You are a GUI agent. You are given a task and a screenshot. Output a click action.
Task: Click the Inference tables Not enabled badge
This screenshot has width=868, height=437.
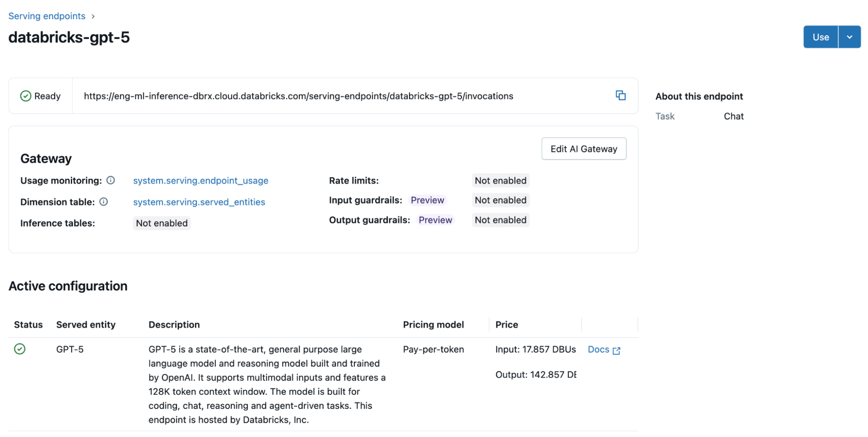click(162, 223)
